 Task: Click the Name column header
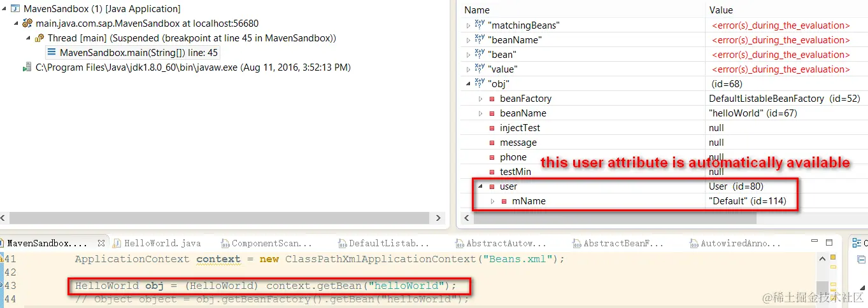coord(477,10)
